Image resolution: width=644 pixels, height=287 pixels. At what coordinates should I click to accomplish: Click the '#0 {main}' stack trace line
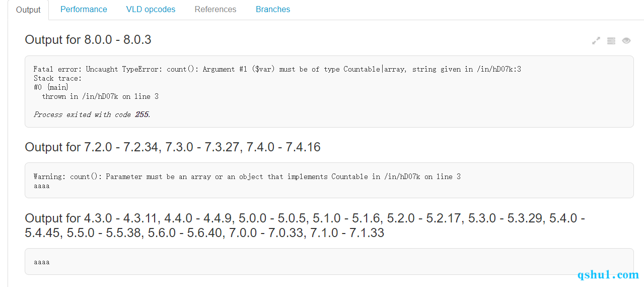click(x=51, y=87)
